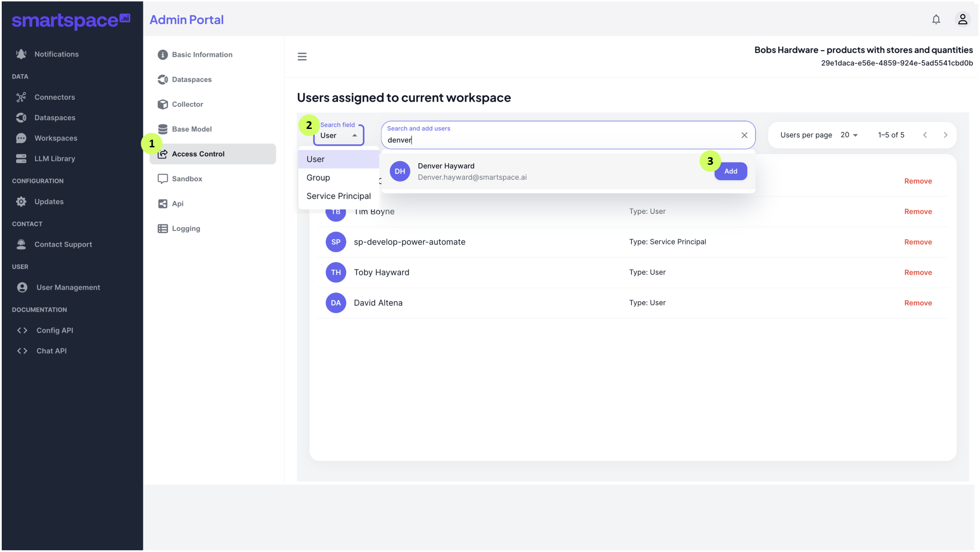Open Connectors in the sidebar
The width and height of the screenshot is (980, 552).
pyautogui.click(x=54, y=97)
